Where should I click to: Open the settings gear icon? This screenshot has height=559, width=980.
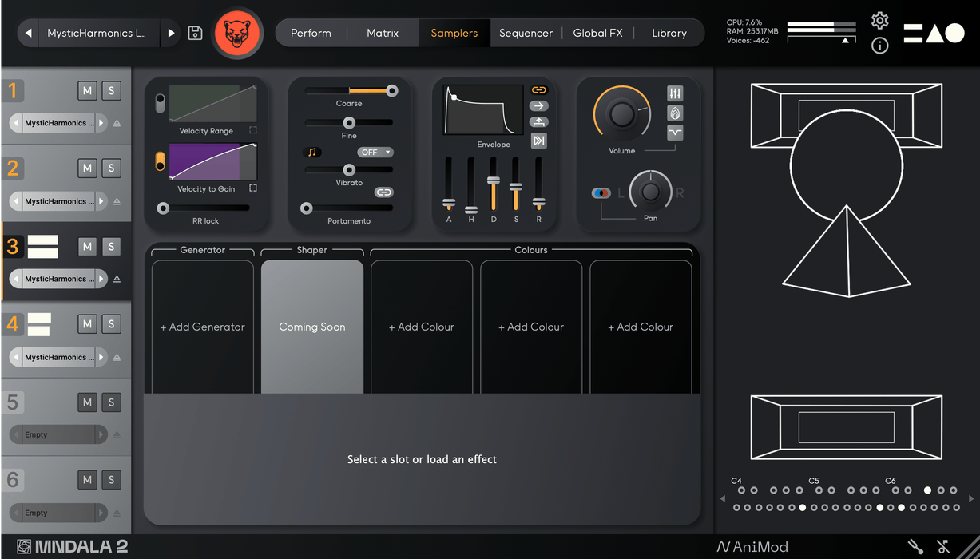pos(879,21)
